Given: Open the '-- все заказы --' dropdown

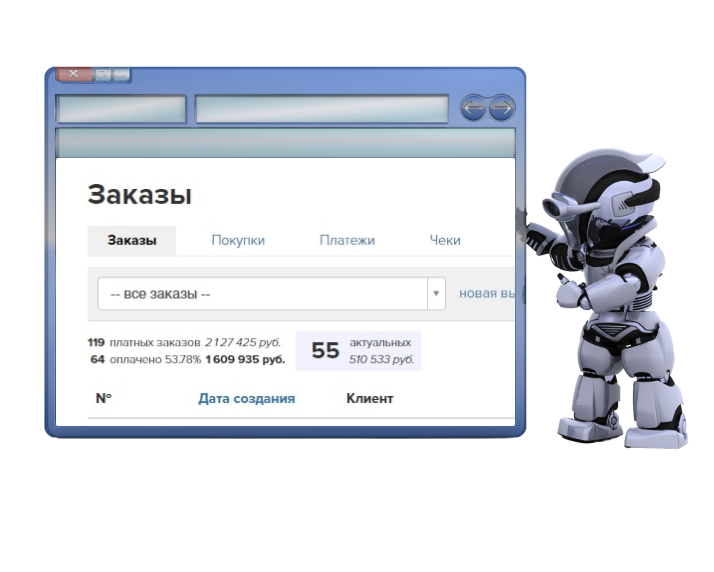Looking at the screenshot, I should tap(271, 294).
